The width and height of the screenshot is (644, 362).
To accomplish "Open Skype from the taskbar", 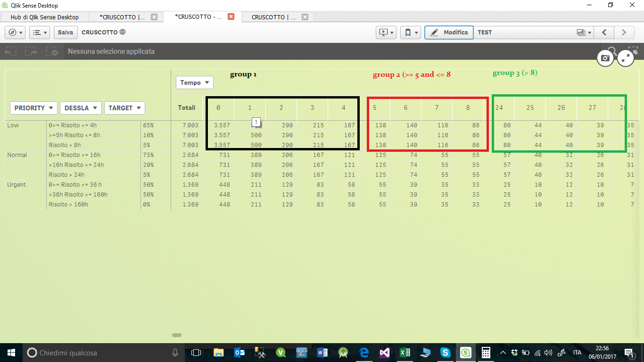I will (x=446, y=353).
